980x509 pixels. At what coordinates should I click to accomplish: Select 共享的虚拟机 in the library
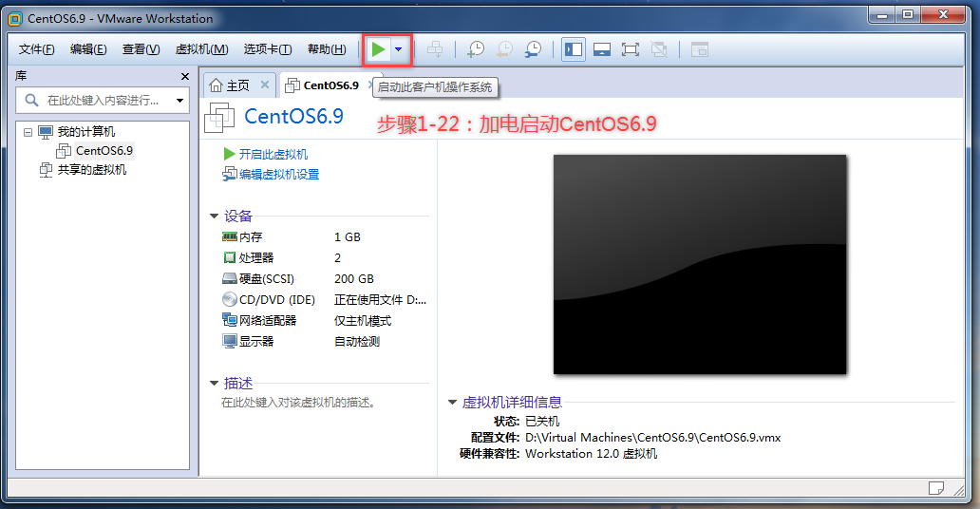coord(92,169)
